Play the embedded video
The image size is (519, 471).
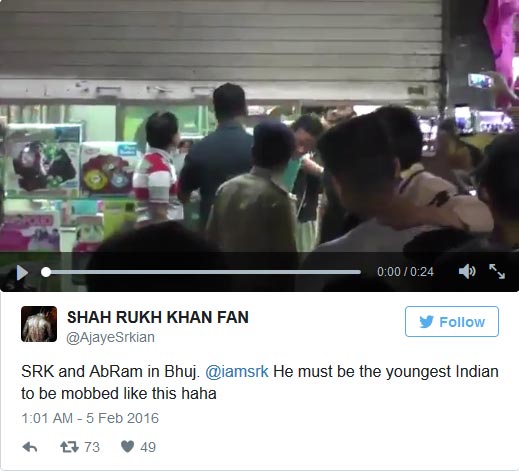[22, 273]
